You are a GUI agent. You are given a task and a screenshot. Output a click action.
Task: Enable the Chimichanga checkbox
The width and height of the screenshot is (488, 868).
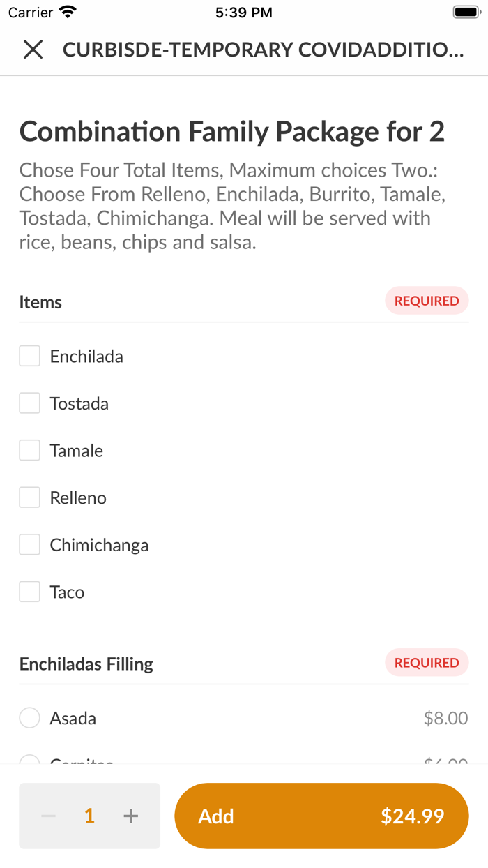coord(29,544)
